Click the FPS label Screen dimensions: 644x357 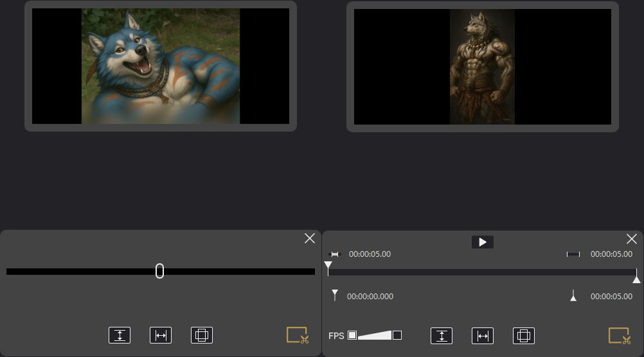[336, 336]
